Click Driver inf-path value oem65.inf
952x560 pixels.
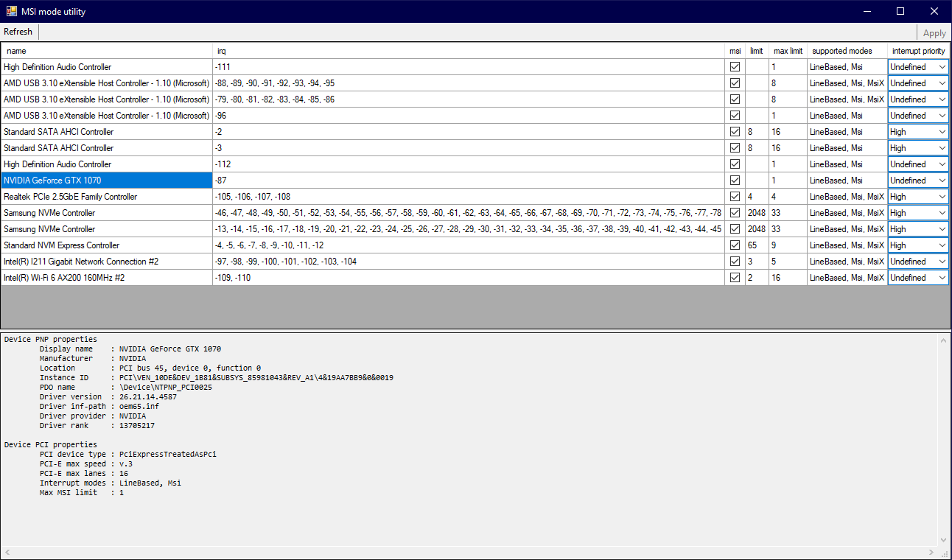tap(139, 407)
